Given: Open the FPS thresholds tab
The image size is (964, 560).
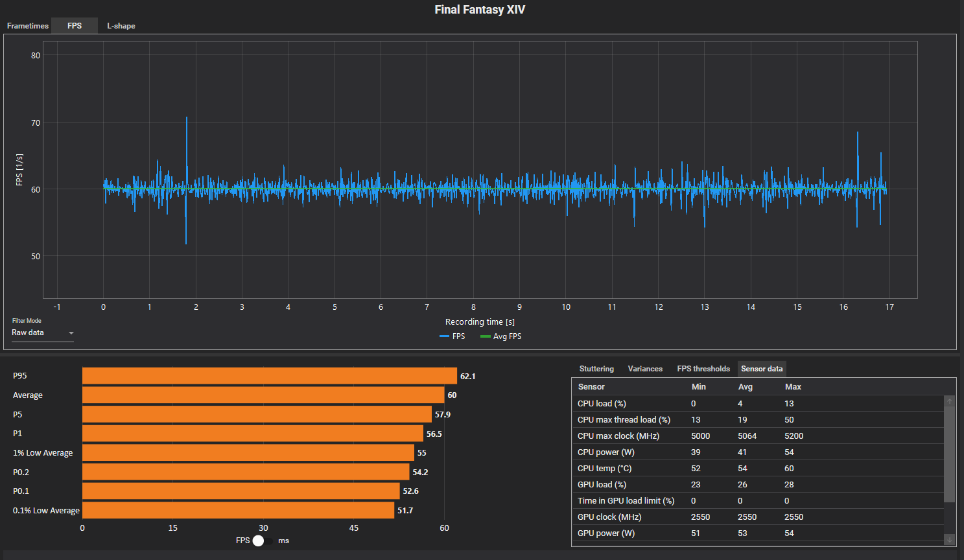Looking at the screenshot, I should coord(703,369).
